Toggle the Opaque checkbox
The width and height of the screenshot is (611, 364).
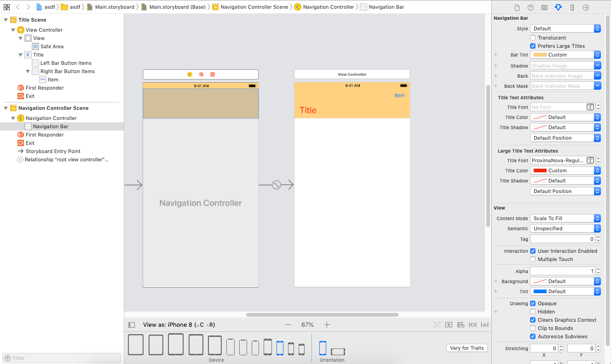(x=533, y=303)
